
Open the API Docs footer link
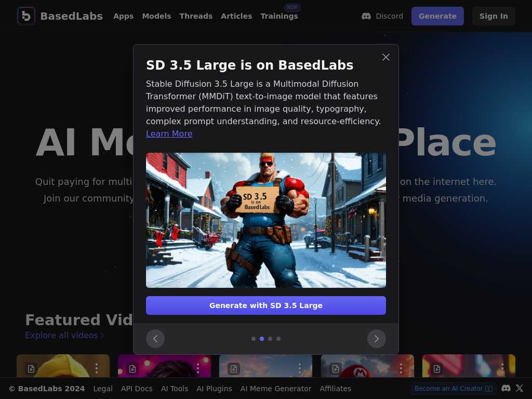tap(137, 389)
